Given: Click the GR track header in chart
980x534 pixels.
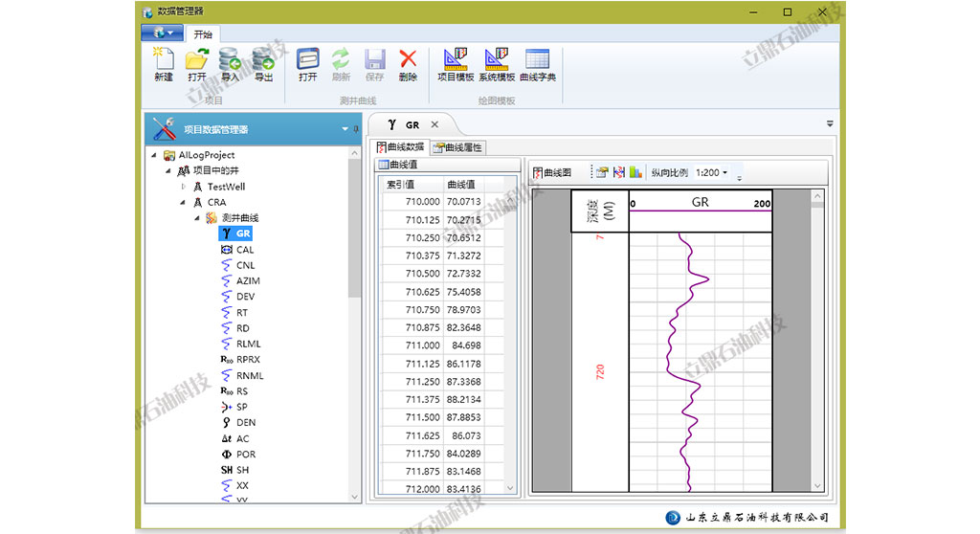Looking at the screenshot, I should 700,211.
